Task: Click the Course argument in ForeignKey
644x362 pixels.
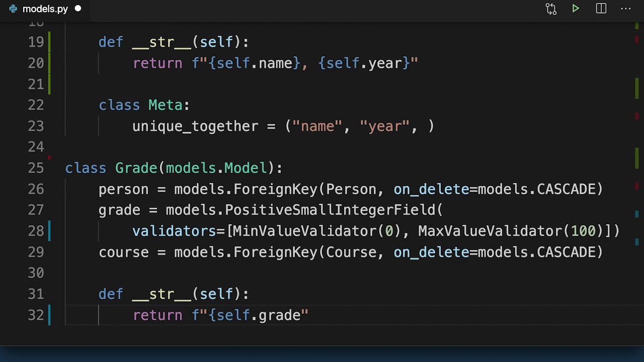Action: click(x=351, y=252)
